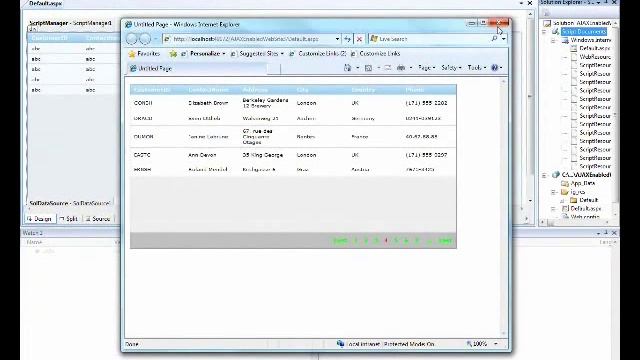This screenshot has height=360, width=640.
Task: Select Default folder in Solution Explorer tree
Action: (x=589, y=200)
